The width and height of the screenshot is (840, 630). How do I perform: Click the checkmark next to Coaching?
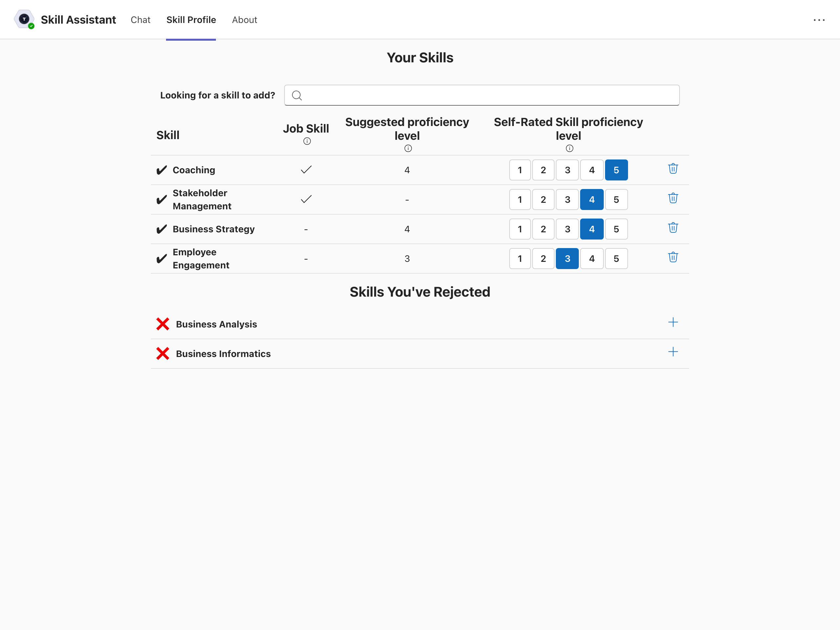(x=161, y=170)
